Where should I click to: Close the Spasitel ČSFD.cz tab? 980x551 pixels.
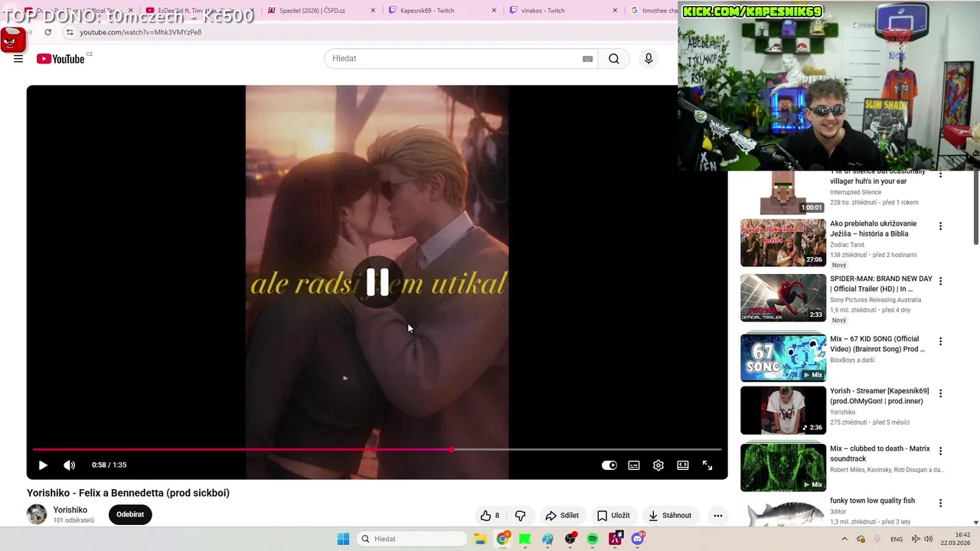pos(373,11)
